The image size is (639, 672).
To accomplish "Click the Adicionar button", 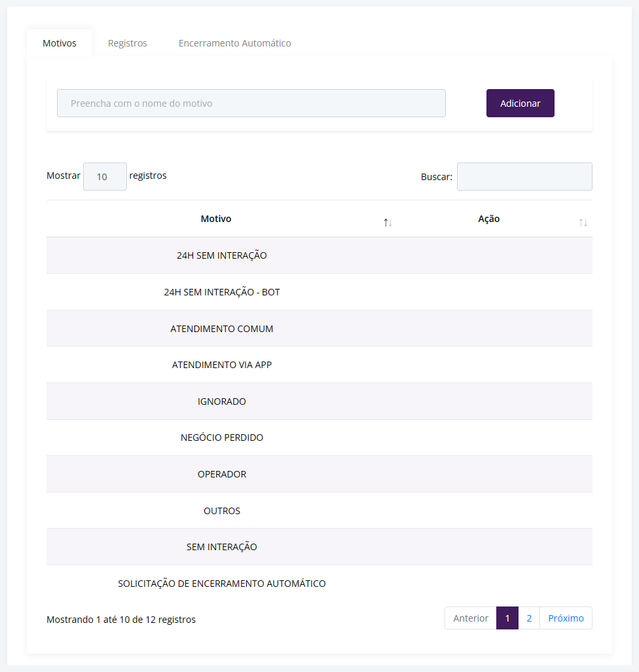I will tap(520, 103).
